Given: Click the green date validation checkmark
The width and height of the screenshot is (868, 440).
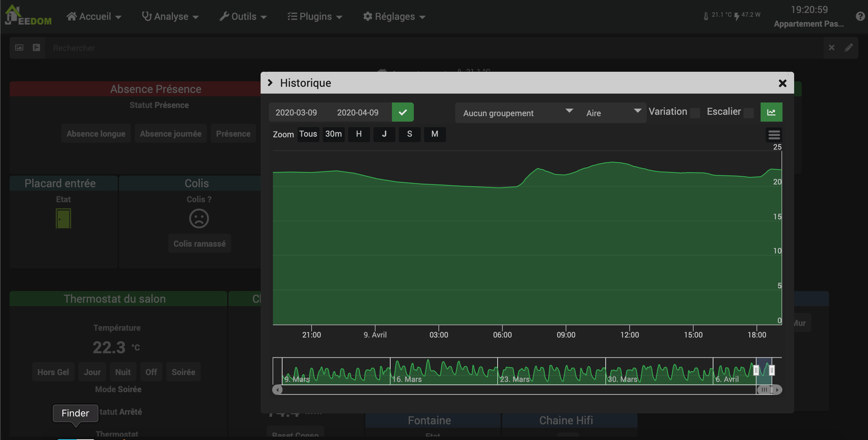Looking at the screenshot, I should [x=403, y=112].
